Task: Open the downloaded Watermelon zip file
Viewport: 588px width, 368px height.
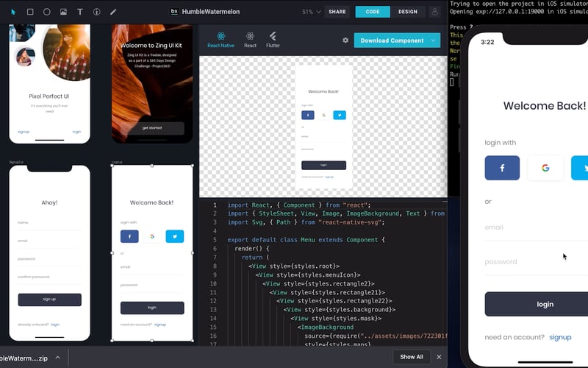Action: coord(24,358)
